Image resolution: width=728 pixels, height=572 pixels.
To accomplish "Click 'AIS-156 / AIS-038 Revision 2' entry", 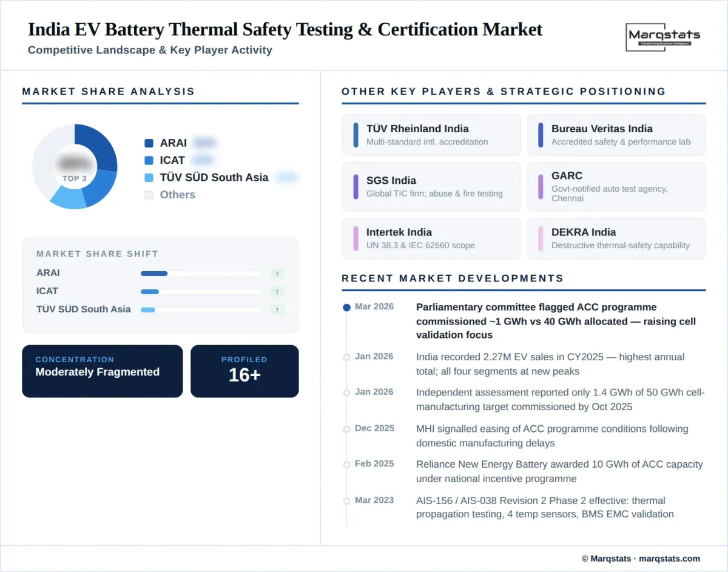I will [x=545, y=508].
